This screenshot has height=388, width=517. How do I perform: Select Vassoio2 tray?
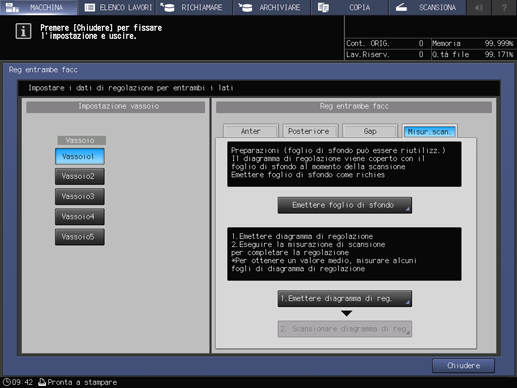pos(80,176)
